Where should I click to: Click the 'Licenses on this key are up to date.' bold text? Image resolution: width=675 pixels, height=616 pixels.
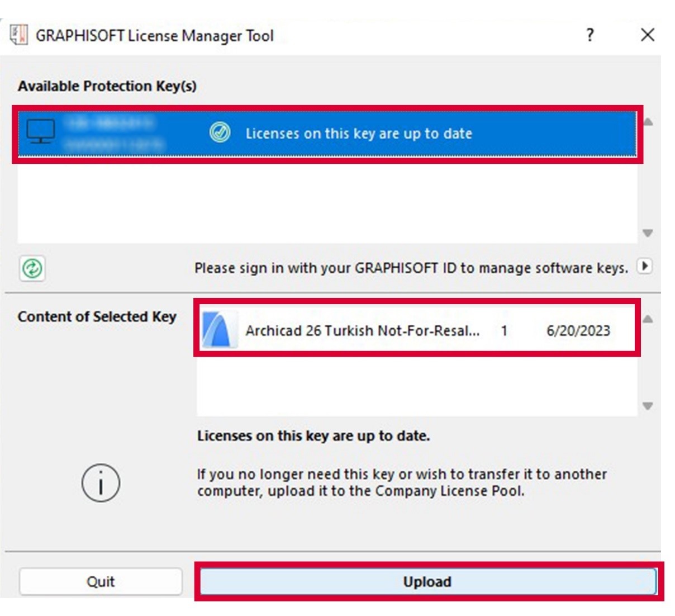(x=313, y=435)
